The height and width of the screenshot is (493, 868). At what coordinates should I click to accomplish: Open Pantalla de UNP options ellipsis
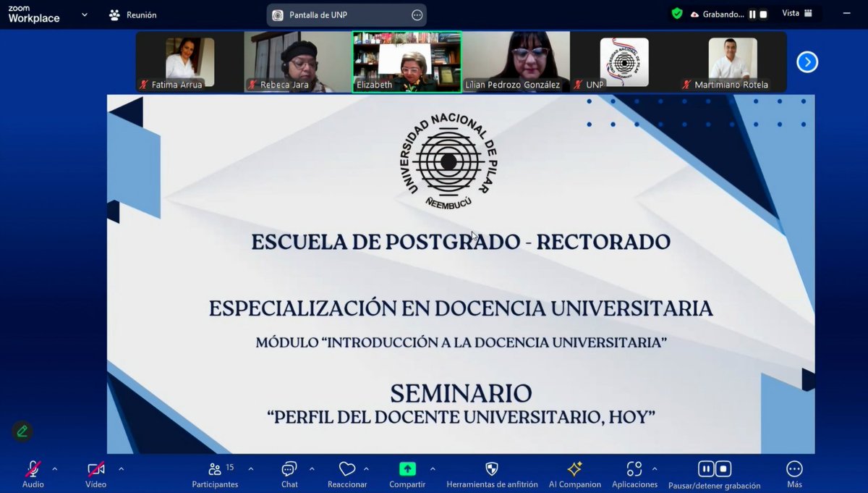point(417,15)
